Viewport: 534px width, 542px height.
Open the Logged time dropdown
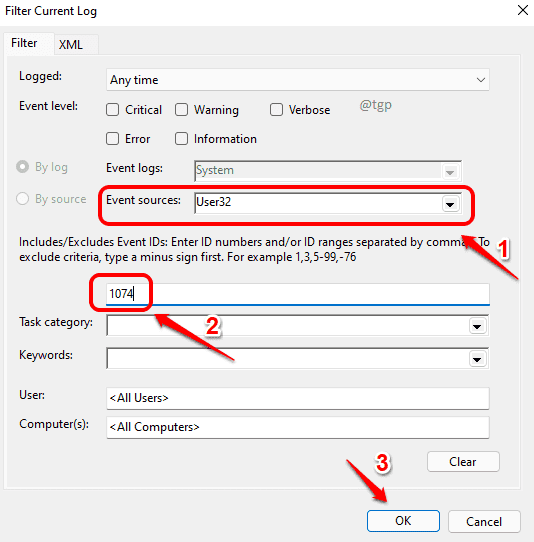click(x=298, y=80)
